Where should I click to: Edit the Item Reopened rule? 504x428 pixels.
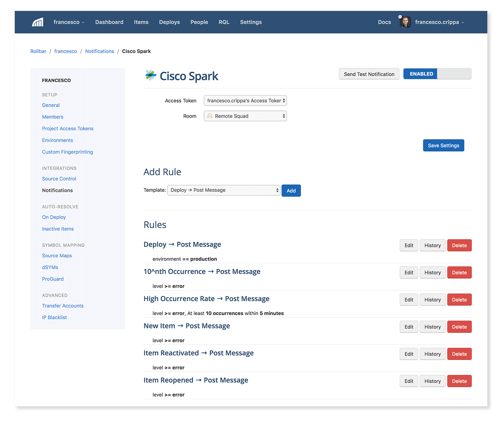pyautogui.click(x=409, y=381)
